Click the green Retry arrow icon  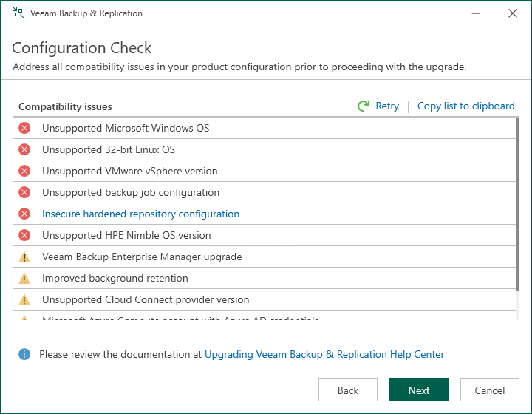(x=364, y=106)
